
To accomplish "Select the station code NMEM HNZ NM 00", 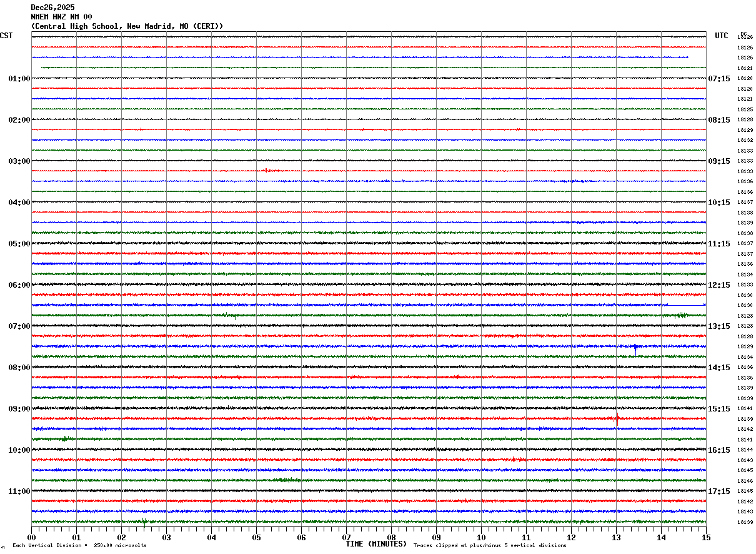I will coord(61,17).
